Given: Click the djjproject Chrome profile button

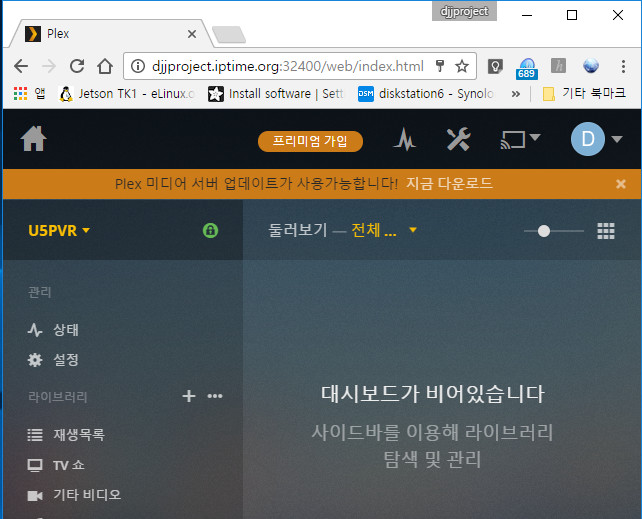Looking at the screenshot, I should tap(464, 11).
